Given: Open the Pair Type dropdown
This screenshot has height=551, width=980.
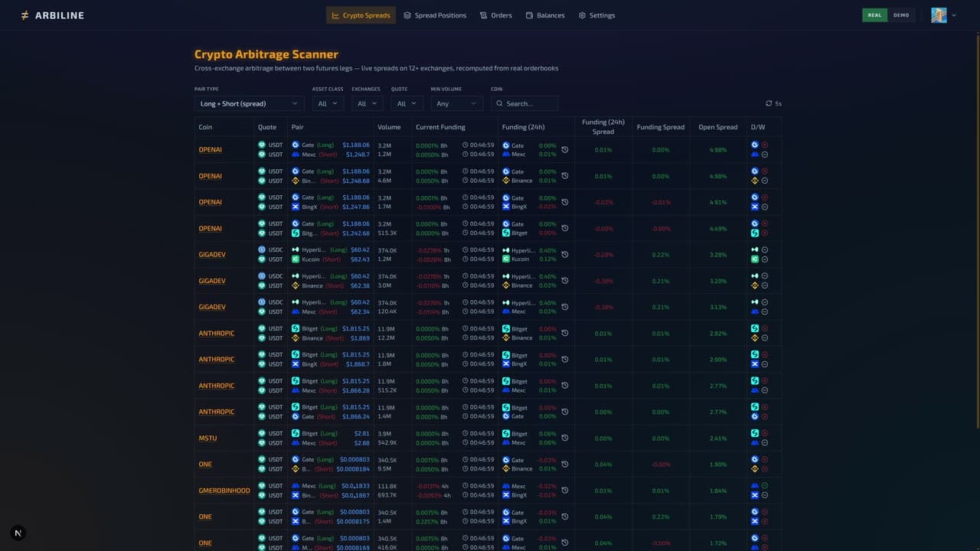Looking at the screenshot, I should coord(250,103).
